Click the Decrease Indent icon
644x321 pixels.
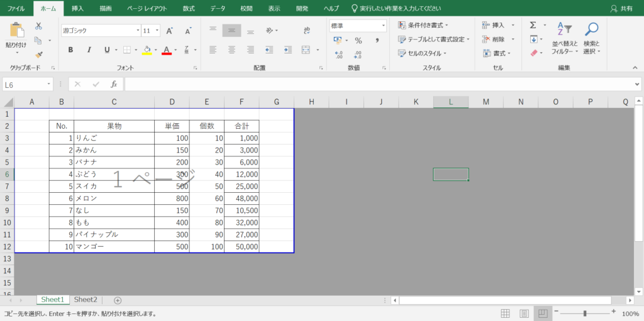click(x=269, y=50)
